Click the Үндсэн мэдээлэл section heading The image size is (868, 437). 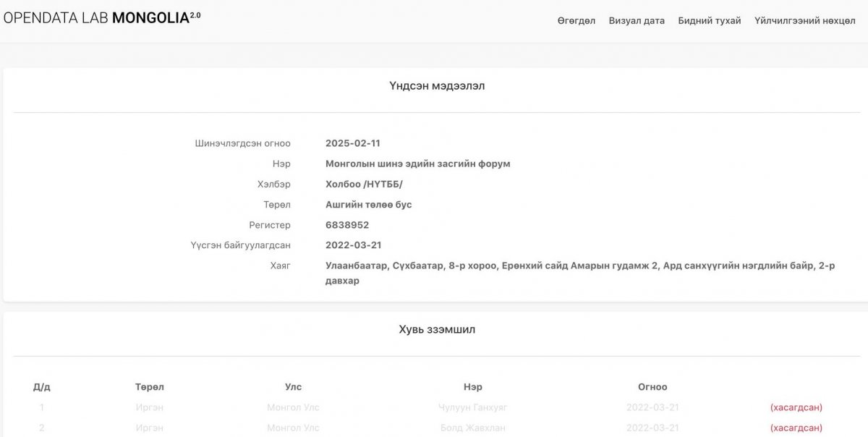pyautogui.click(x=436, y=86)
